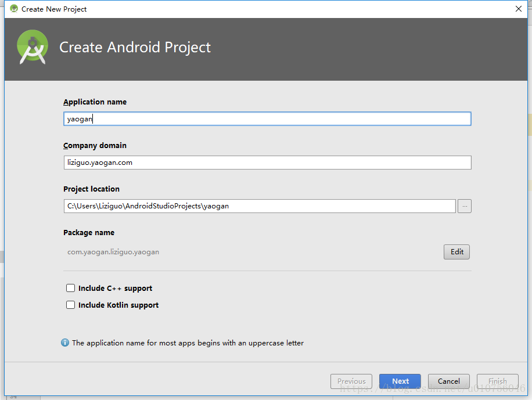
Task: Click the Cancel button
Action: (449, 381)
